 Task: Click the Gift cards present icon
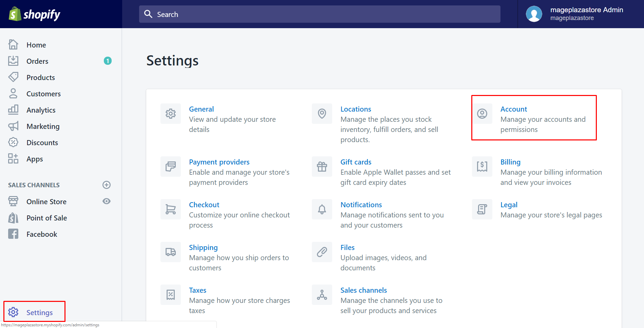322,167
